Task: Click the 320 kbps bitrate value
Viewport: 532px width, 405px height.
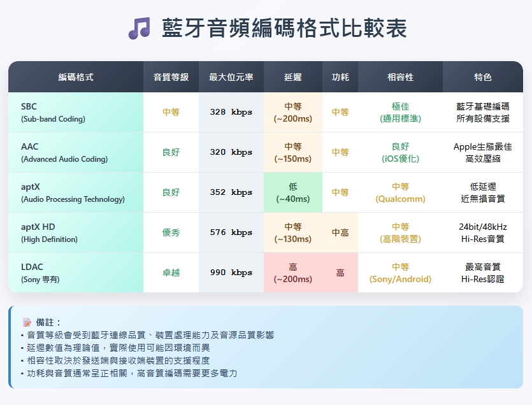Action: (231, 152)
